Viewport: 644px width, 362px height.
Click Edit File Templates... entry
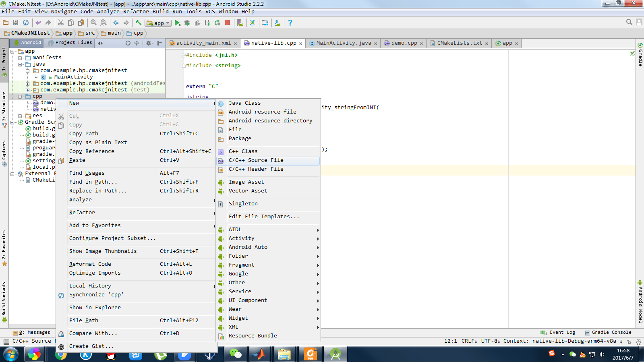[x=268, y=217]
